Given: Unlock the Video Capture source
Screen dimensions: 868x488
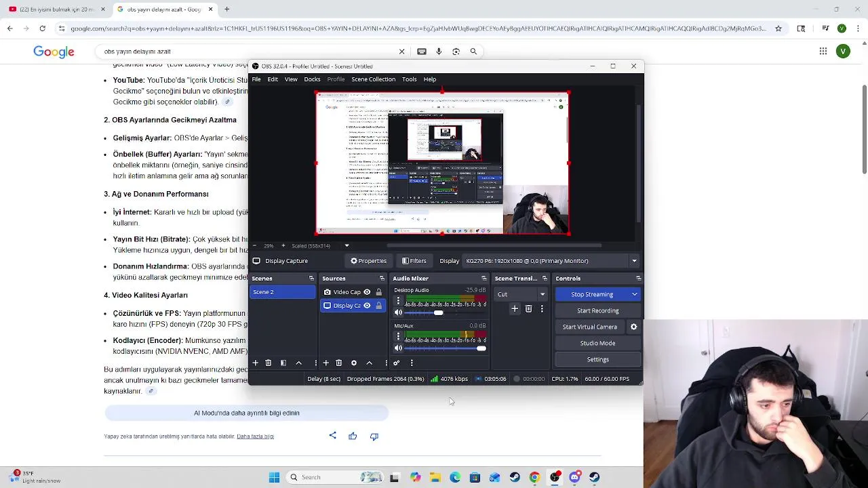Looking at the screenshot, I should (378, 292).
